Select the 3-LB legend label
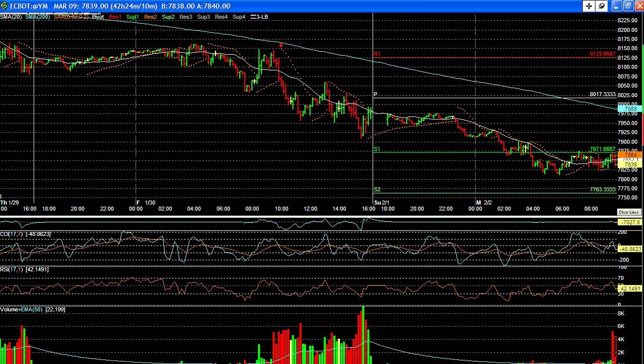This screenshot has height=364, width=644. [259, 17]
